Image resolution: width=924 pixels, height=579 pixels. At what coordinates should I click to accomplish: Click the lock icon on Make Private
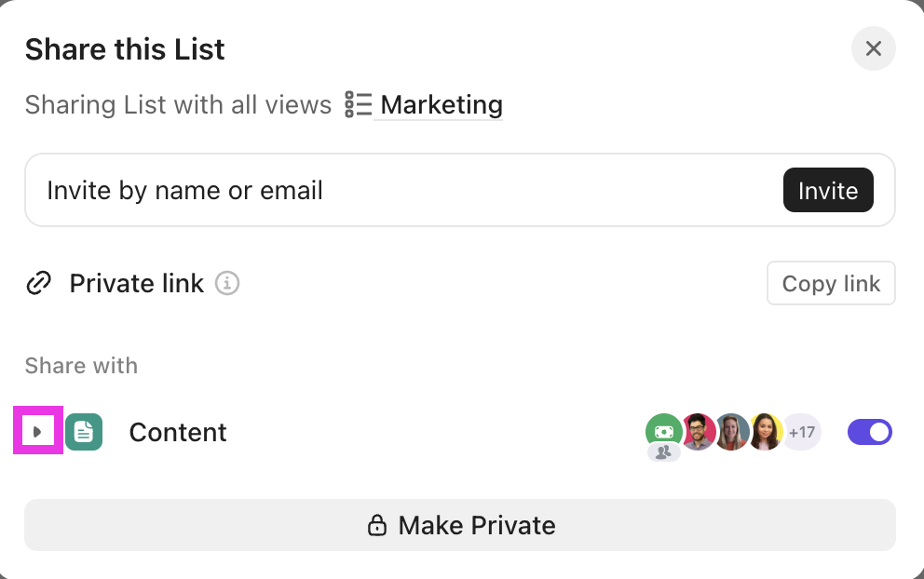pos(377,525)
